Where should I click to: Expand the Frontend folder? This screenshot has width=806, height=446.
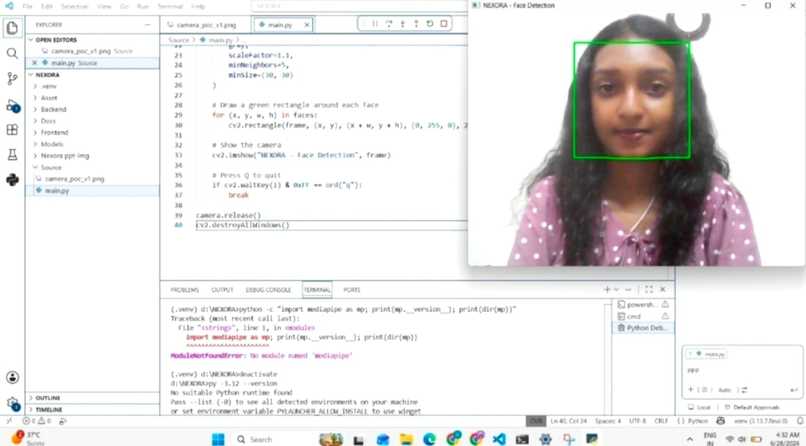(95, 133)
